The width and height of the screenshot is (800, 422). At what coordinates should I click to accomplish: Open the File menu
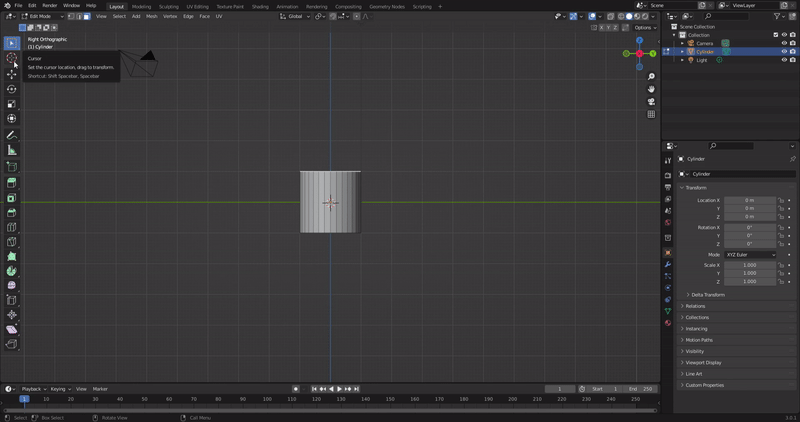(x=18, y=5)
